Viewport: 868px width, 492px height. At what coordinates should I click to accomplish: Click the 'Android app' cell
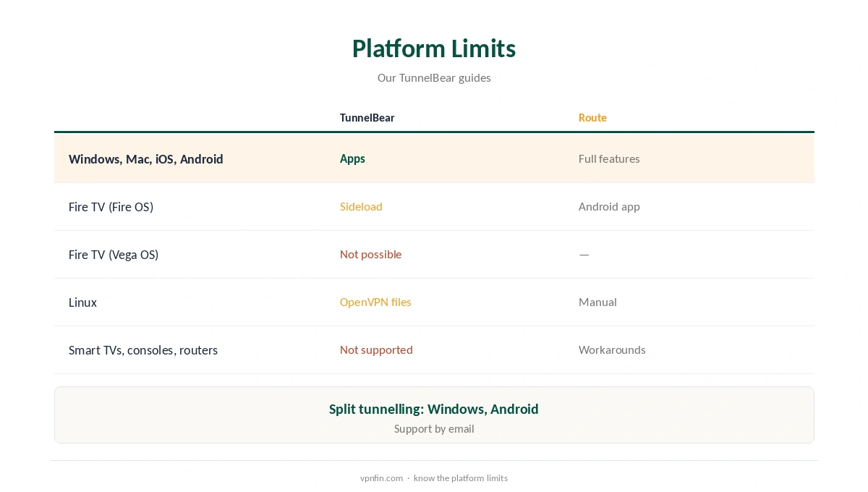pyautogui.click(x=609, y=206)
